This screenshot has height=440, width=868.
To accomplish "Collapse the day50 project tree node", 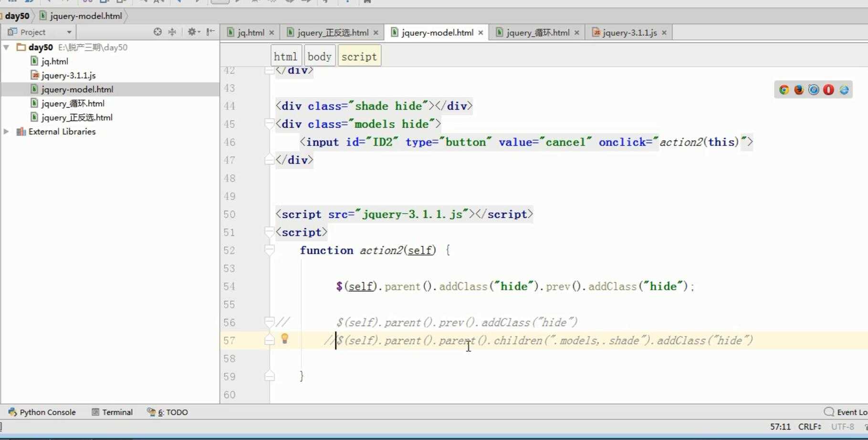I will [x=7, y=47].
